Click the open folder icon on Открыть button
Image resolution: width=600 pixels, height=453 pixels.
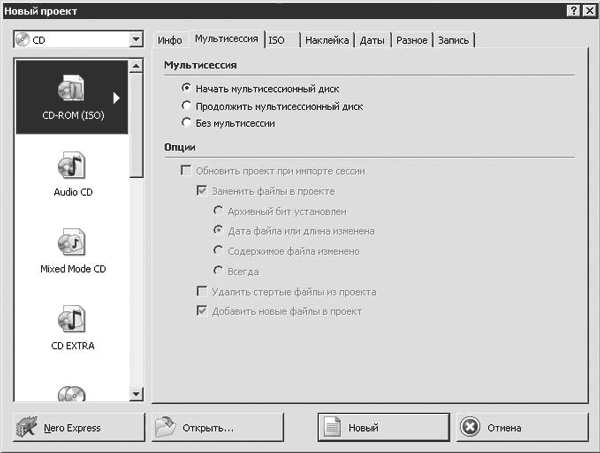165,427
